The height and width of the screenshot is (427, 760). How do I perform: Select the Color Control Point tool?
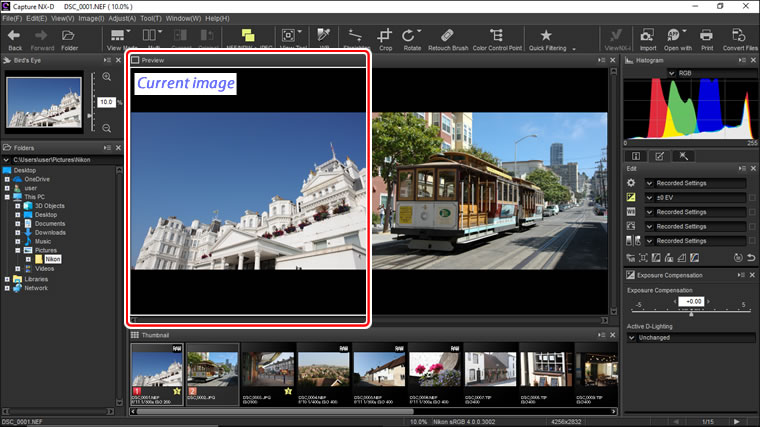tap(496, 35)
